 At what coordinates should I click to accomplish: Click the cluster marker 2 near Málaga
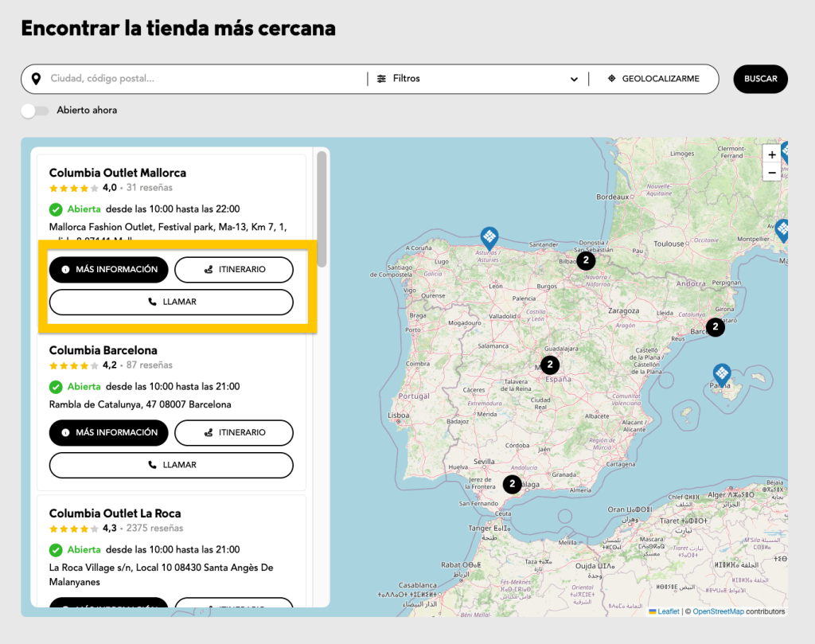pos(512,485)
